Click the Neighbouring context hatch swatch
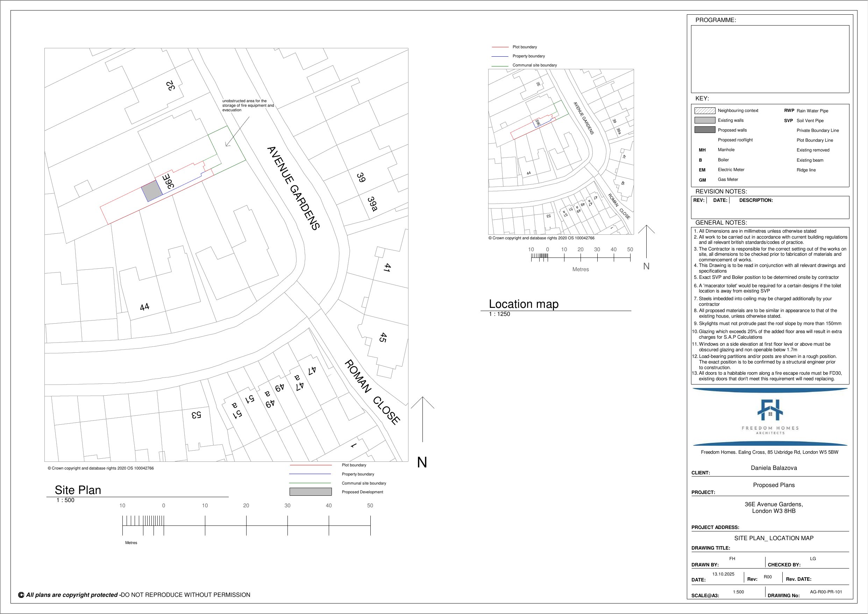Screen dimensions: 868x614 pyautogui.click(x=705, y=111)
